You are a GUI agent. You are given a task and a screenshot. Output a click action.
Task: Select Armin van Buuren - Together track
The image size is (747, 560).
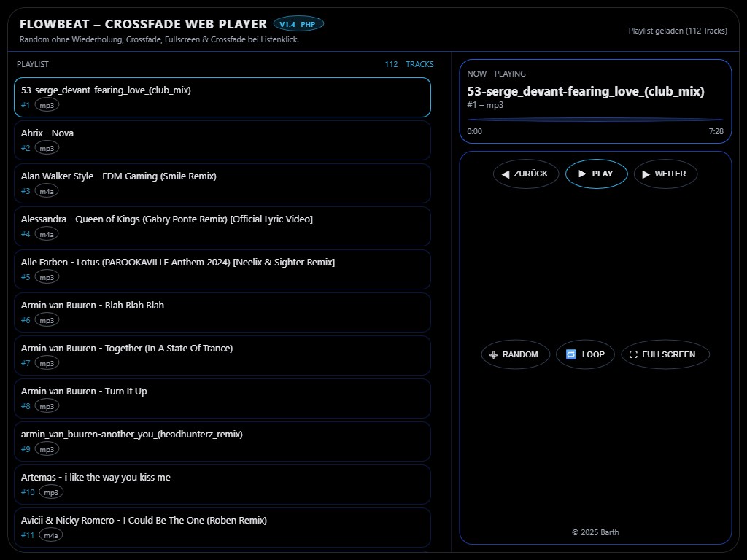222,355
